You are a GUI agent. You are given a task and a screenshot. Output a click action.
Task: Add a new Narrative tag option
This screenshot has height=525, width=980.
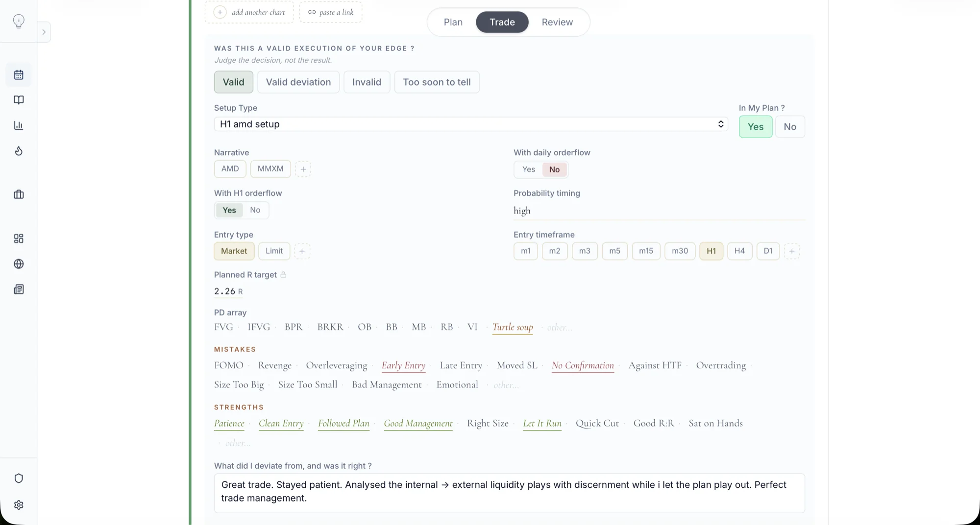coord(303,169)
